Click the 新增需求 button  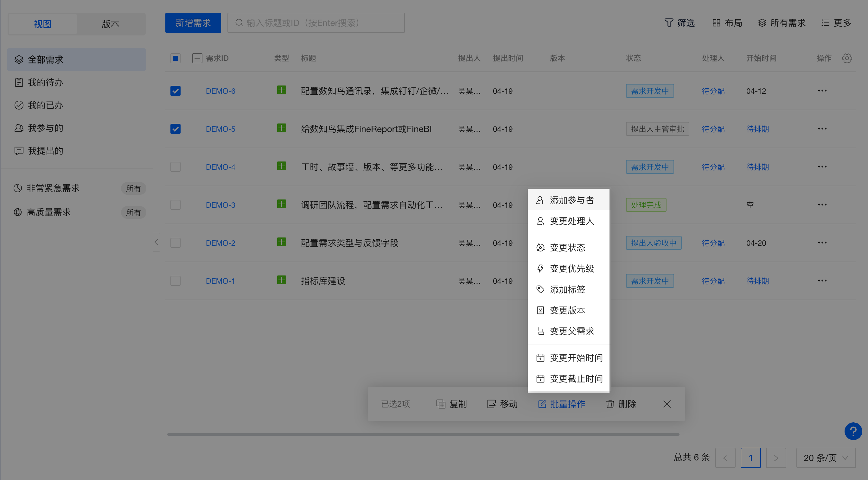pos(193,23)
